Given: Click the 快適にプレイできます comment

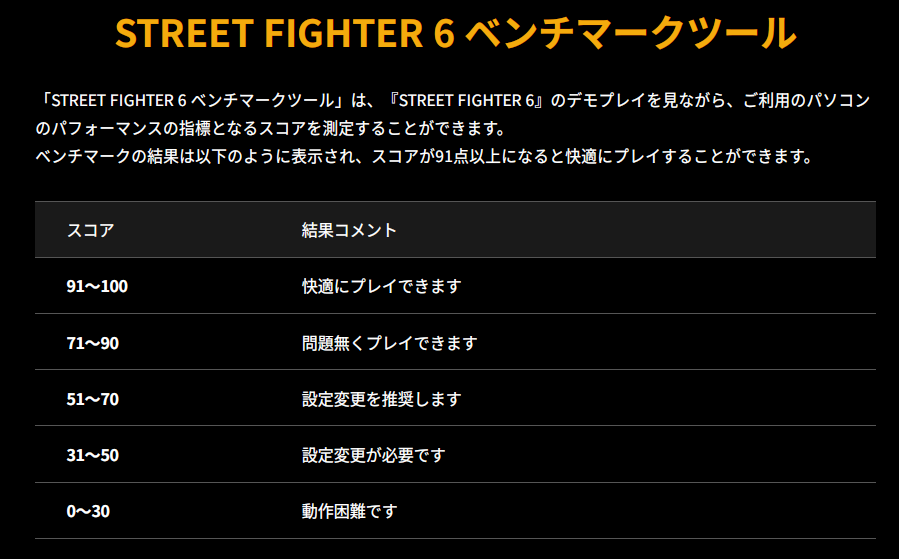Looking at the screenshot, I should pyautogui.click(x=381, y=286).
